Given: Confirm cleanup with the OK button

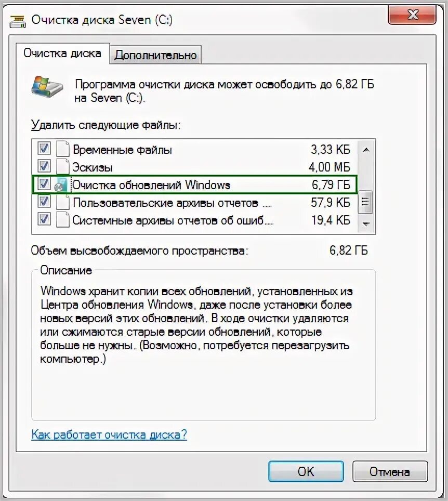Looking at the screenshot, I should click(306, 471).
